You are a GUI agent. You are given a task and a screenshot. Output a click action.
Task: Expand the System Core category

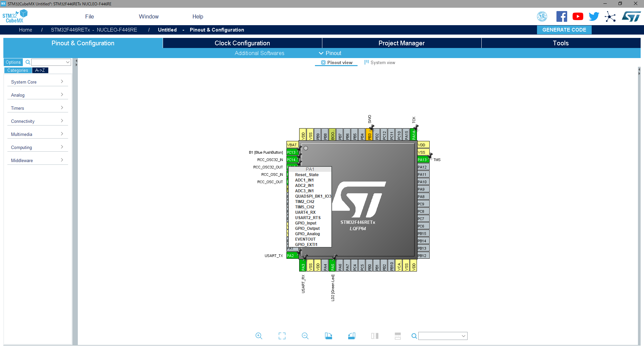[37, 82]
